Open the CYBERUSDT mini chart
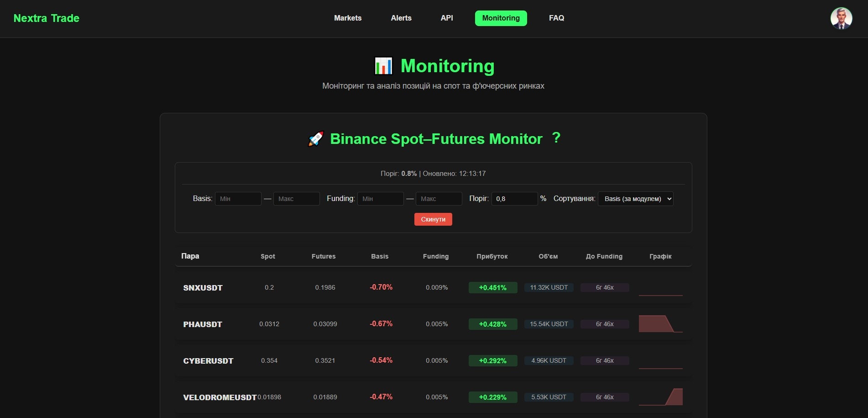Screen dimensions: 868x418 661,360
